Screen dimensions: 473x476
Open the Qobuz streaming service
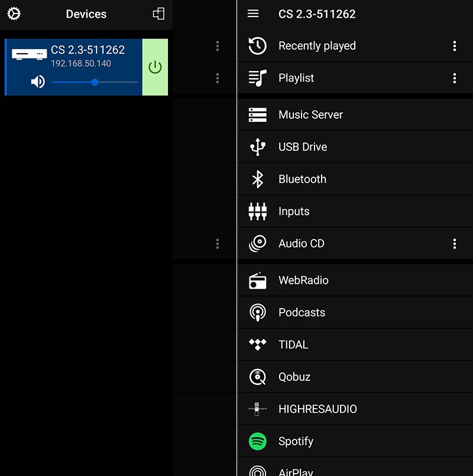(355, 377)
